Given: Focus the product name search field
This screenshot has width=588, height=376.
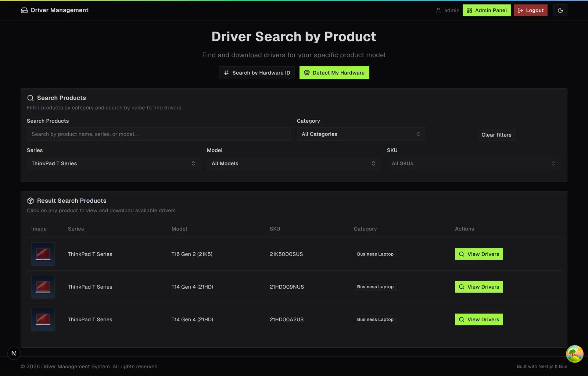Looking at the screenshot, I should 159,134.
